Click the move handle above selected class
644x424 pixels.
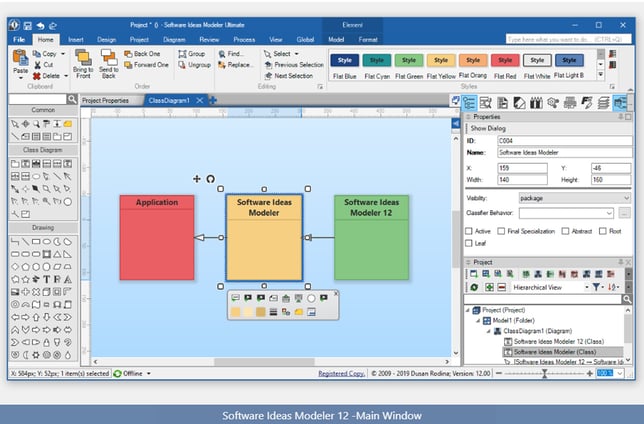197,179
